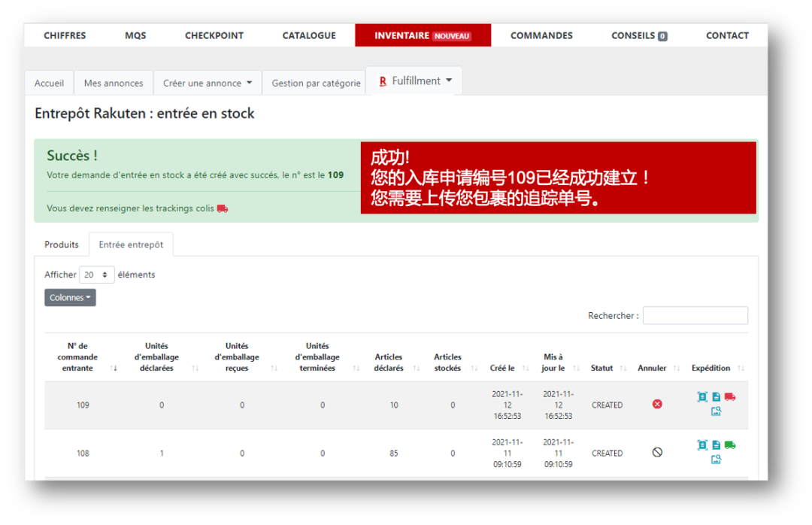Click the scan label icon in row 109
812x525 pixels.
pos(702,397)
